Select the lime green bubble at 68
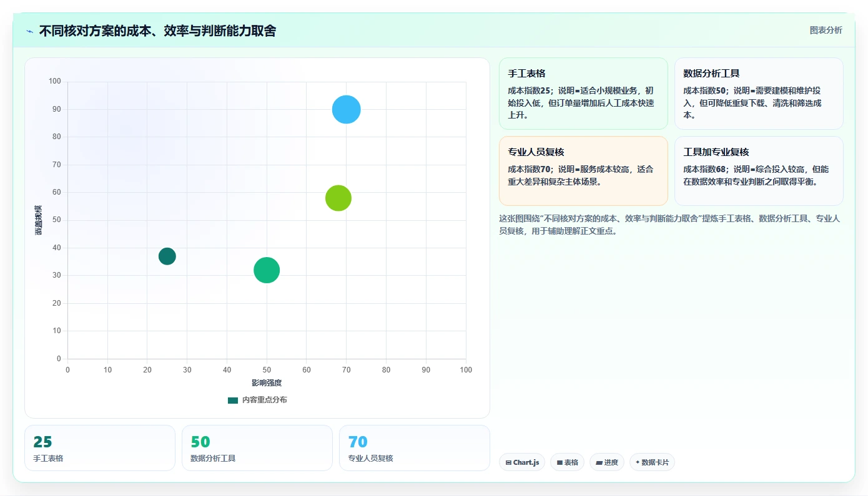868x496 pixels. coord(338,198)
